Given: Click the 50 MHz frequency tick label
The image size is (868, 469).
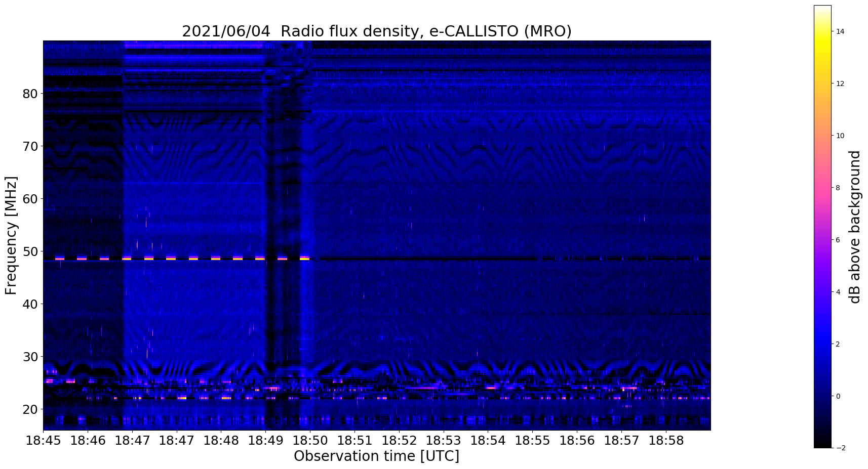Looking at the screenshot, I should pyautogui.click(x=31, y=251).
